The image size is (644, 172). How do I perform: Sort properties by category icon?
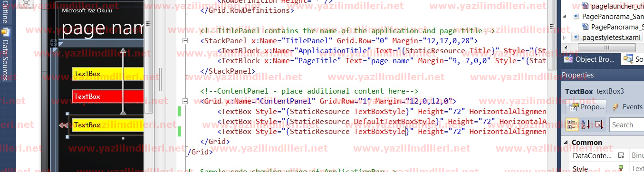pos(572,124)
